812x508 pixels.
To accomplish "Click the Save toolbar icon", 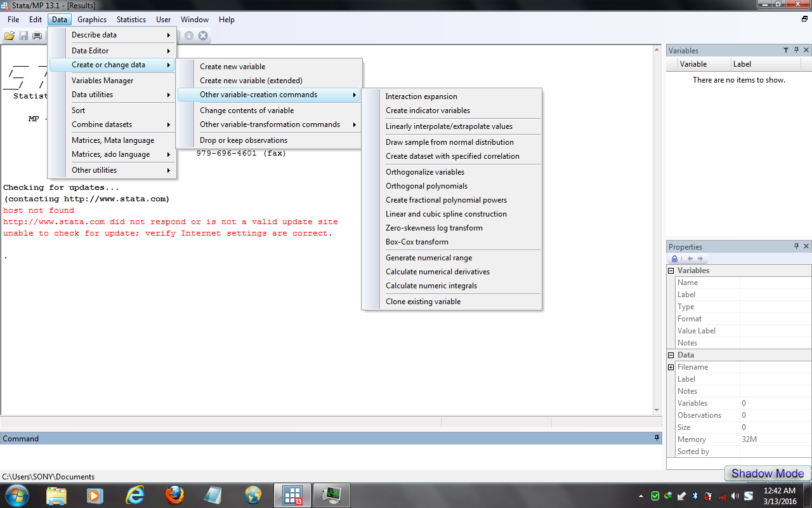I will [23, 36].
